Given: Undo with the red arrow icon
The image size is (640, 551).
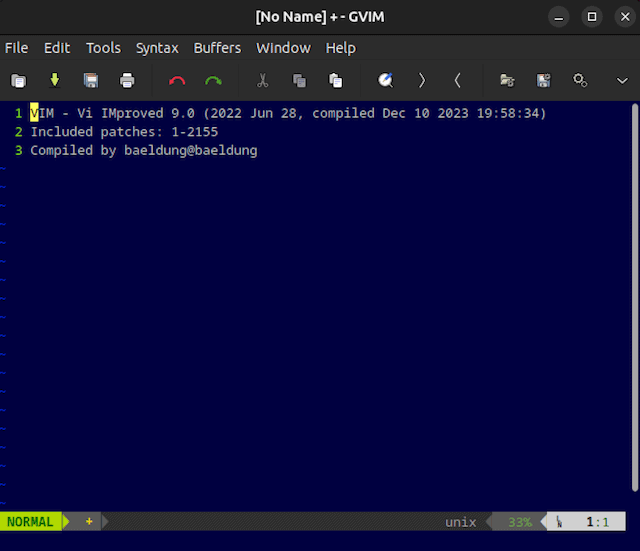Looking at the screenshot, I should pyautogui.click(x=177, y=81).
